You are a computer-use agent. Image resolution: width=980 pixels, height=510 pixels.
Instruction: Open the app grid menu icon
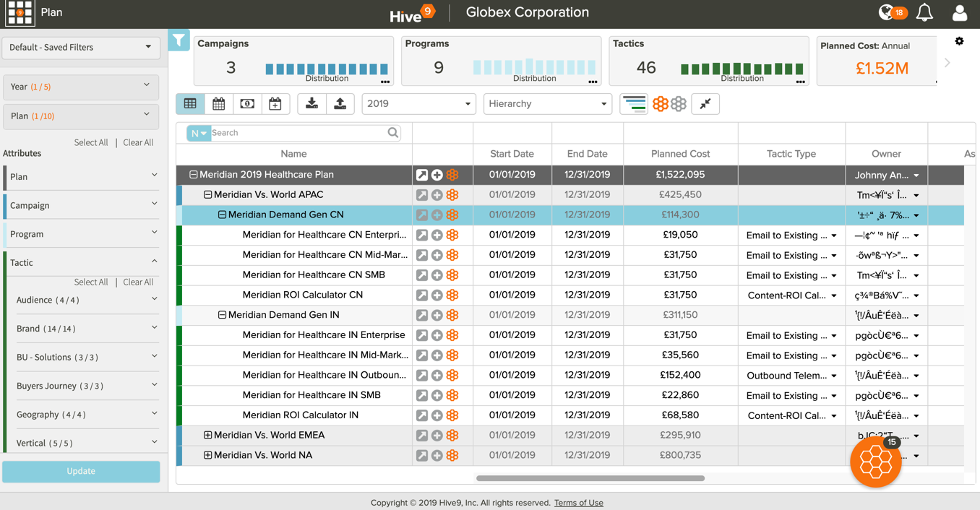pyautogui.click(x=20, y=12)
